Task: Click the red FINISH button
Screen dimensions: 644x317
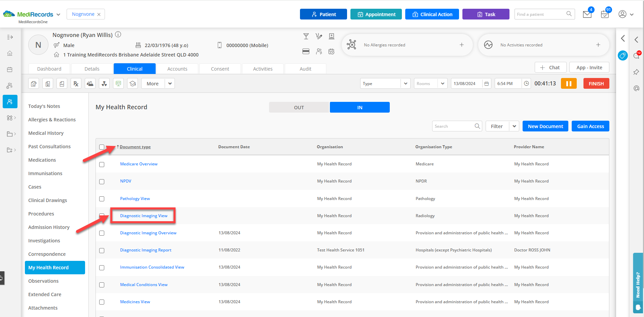Action: (596, 84)
